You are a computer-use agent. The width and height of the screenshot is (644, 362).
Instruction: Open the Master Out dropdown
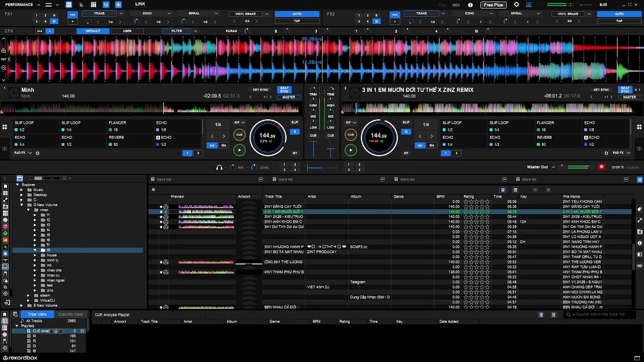pos(553,167)
